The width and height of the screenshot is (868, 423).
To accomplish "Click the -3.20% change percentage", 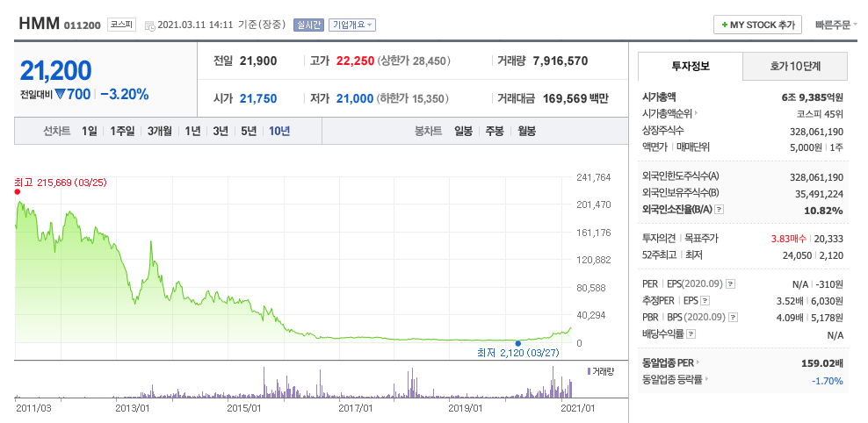I will [125, 95].
